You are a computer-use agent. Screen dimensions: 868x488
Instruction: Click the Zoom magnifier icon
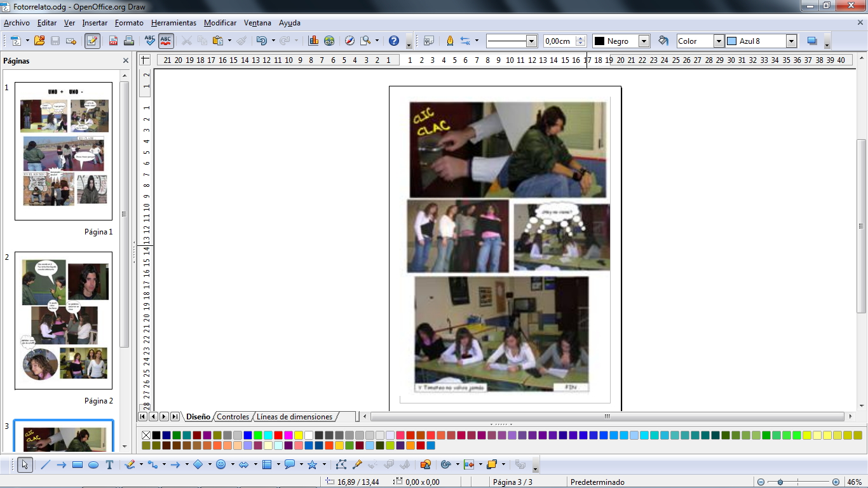pyautogui.click(x=365, y=41)
